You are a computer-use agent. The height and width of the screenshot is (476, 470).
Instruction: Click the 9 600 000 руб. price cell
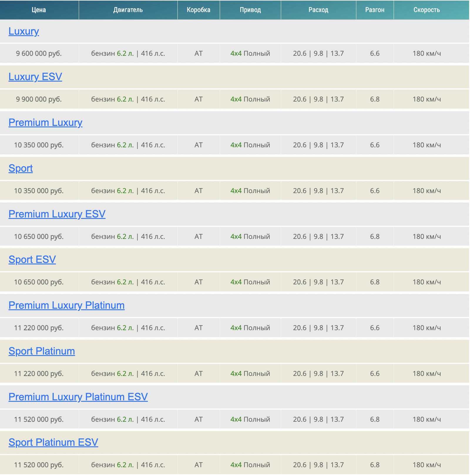coord(39,53)
